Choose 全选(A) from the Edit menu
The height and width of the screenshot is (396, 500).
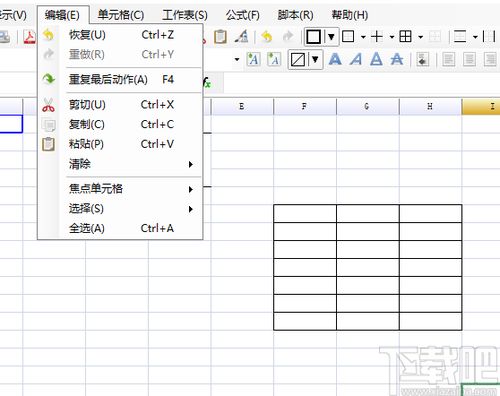pos(120,228)
